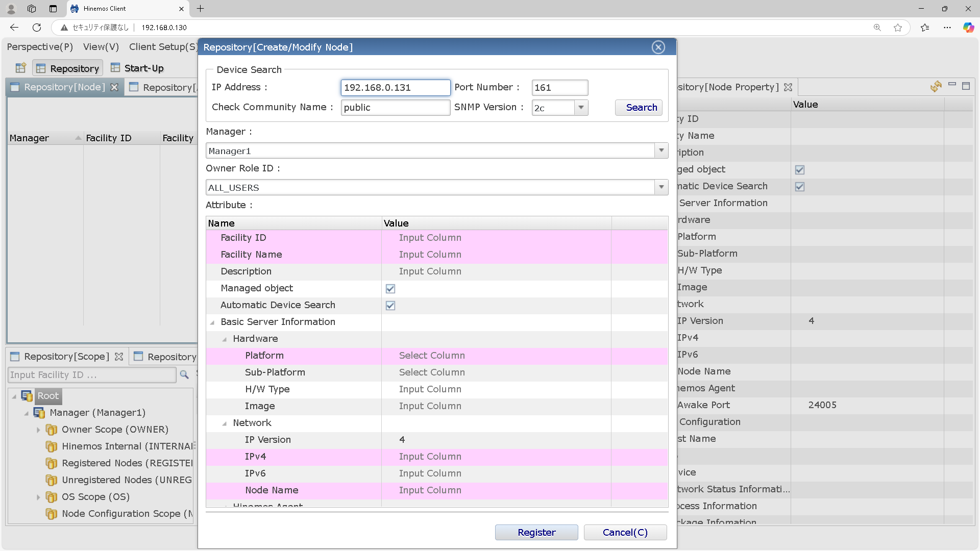Viewport: 980px width, 551px height.
Task: Open the SNMP Version dropdown
Action: [581, 108]
